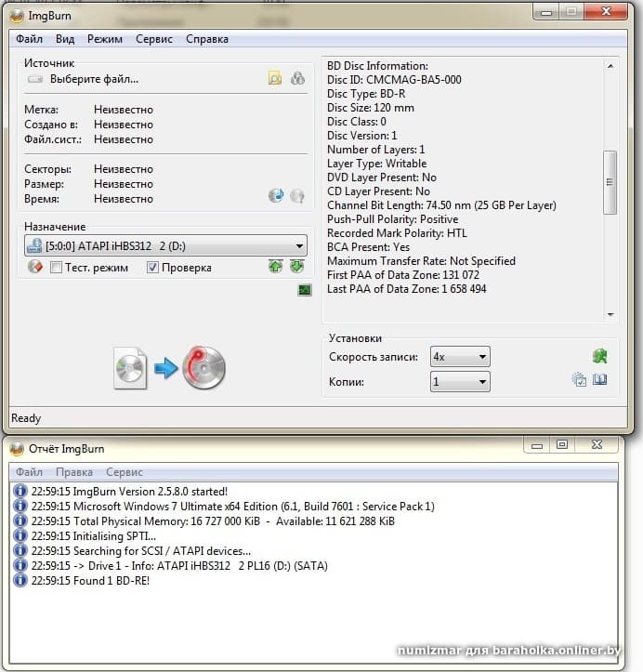The height and width of the screenshot is (672, 643).
Task: Click the 'Ready' status bar text
Action: coord(26,418)
